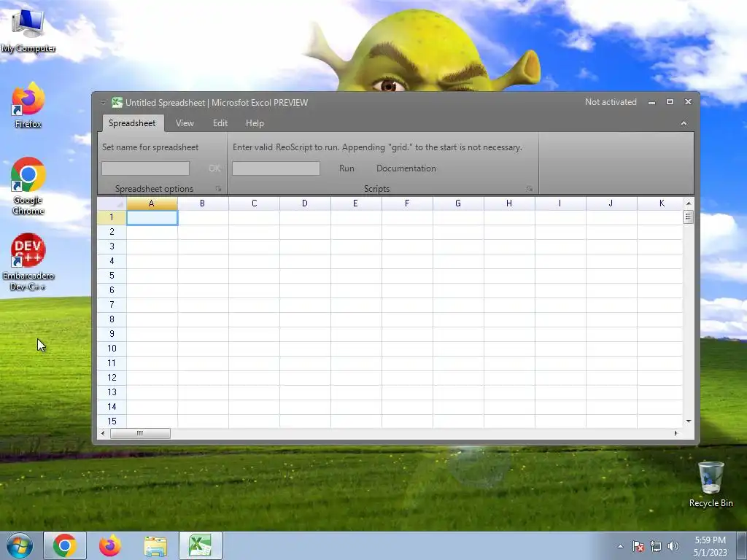747x560 pixels.
Task: Click the select-all corner of grid
Action: [x=112, y=203]
